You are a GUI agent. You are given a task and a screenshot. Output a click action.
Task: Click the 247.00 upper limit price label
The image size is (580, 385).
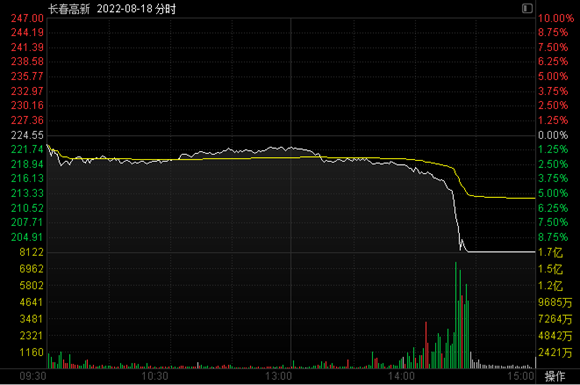27,18
